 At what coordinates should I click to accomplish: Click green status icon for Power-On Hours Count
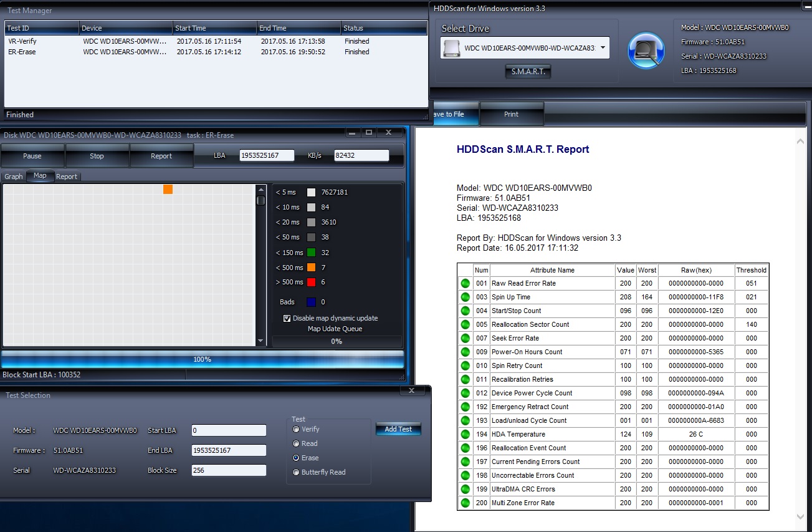coord(465,352)
